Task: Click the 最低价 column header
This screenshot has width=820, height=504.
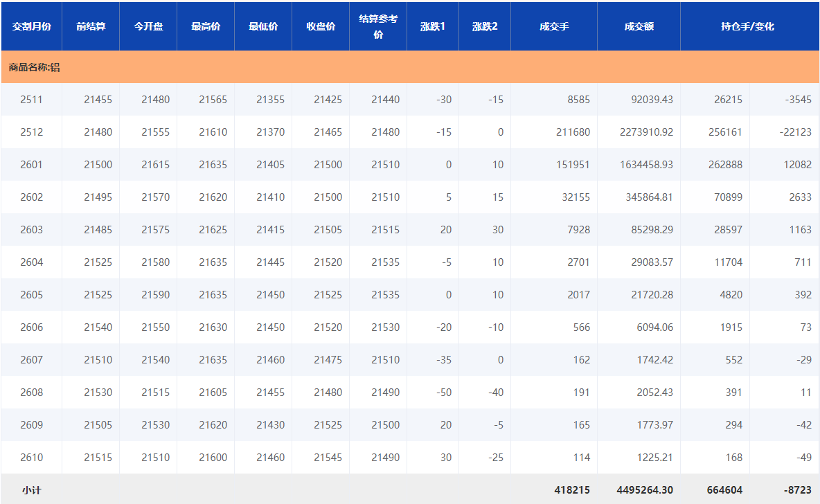Action: (x=263, y=26)
